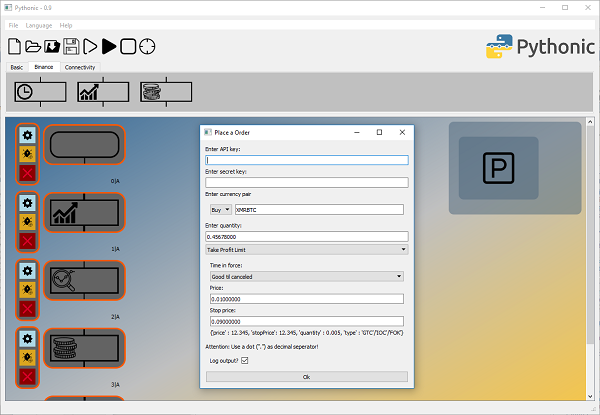
Task: Open the Language menu
Action: (x=39, y=25)
